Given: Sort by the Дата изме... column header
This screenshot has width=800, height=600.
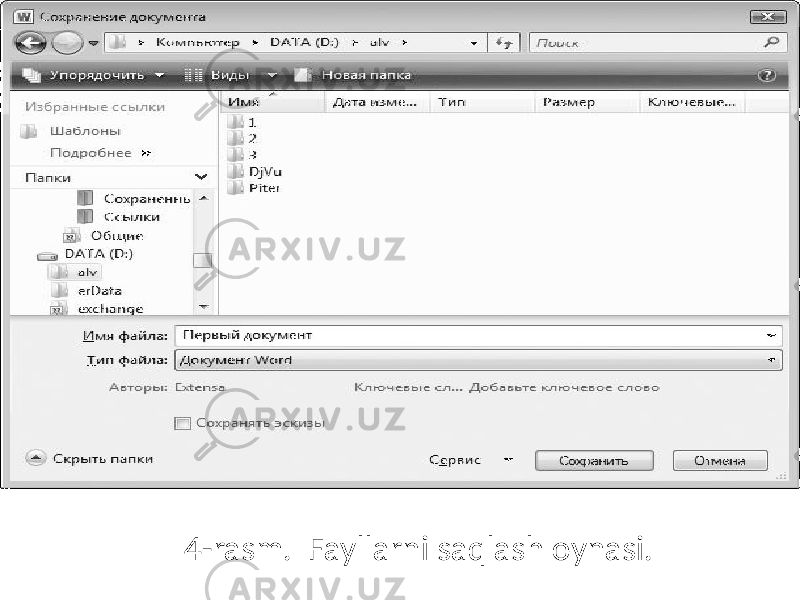Looking at the screenshot, I should 378,102.
